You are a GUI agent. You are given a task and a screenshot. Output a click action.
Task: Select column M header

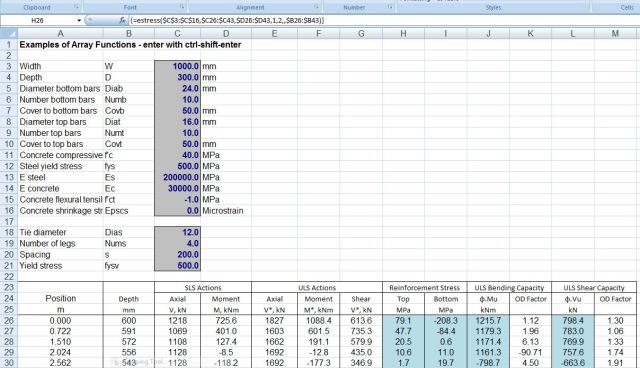tap(615, 33)
